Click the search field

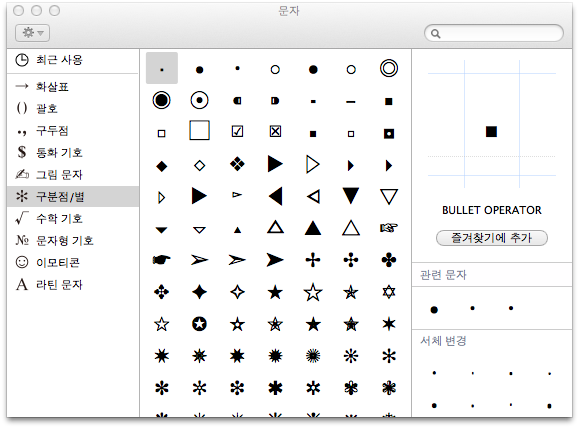(x=494, y=34)
